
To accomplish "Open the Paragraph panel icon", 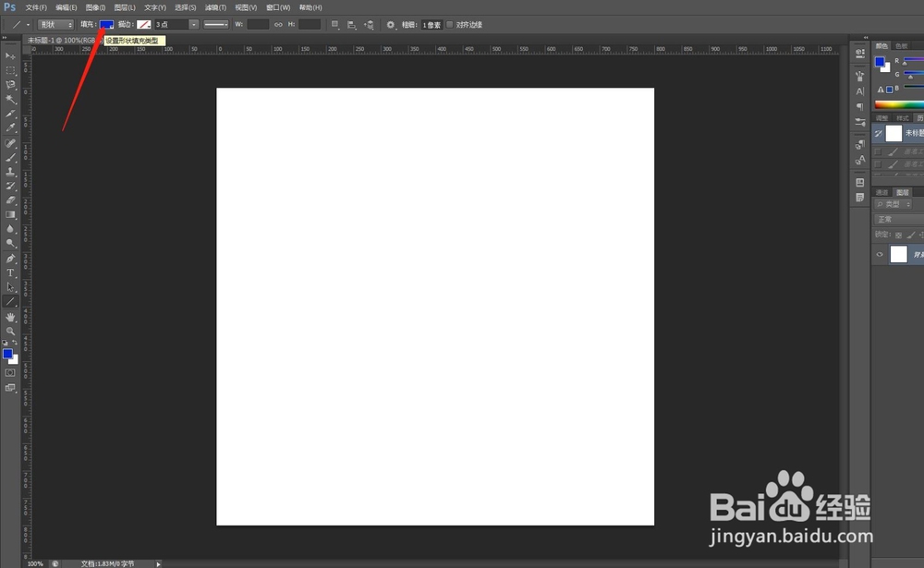I will coord(859,106).
